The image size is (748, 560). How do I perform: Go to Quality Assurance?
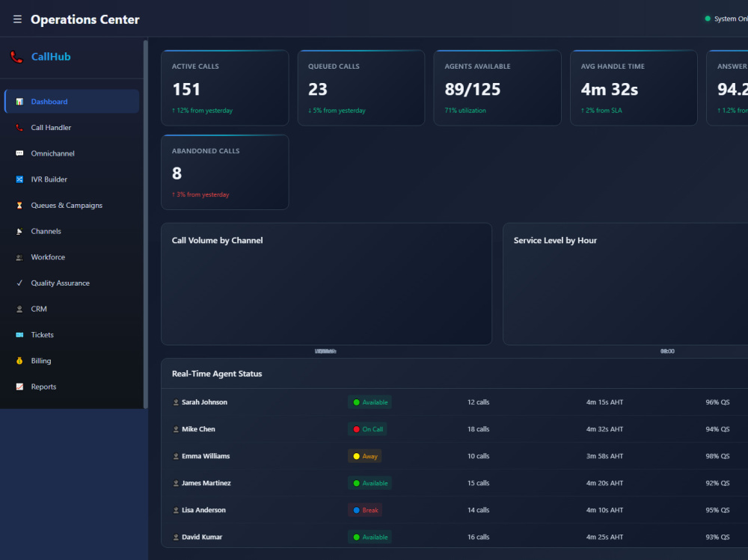(72, 283)
